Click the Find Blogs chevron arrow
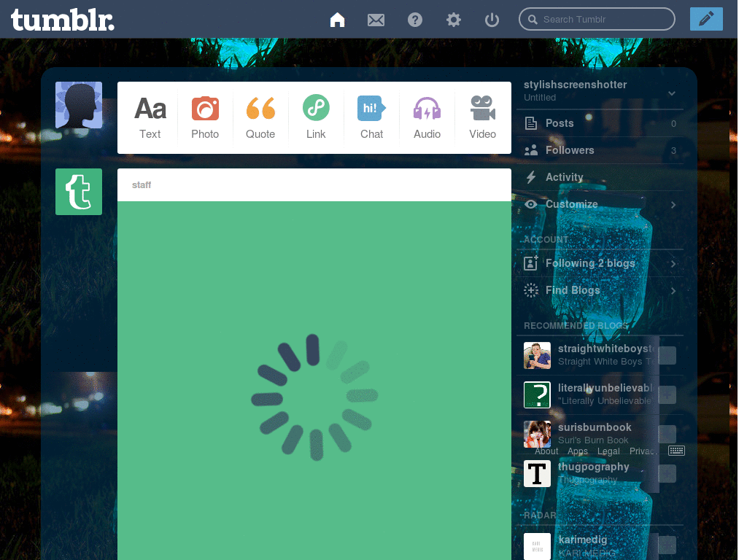Screen dimensions: 747x560 pyautogui.click(x=673, y=290)
